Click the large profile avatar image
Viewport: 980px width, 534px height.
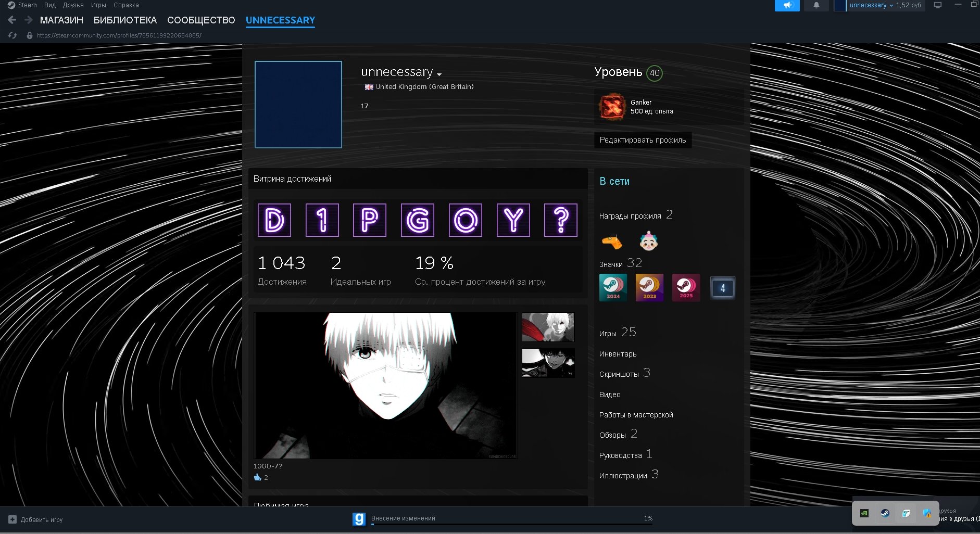(298, 105)
